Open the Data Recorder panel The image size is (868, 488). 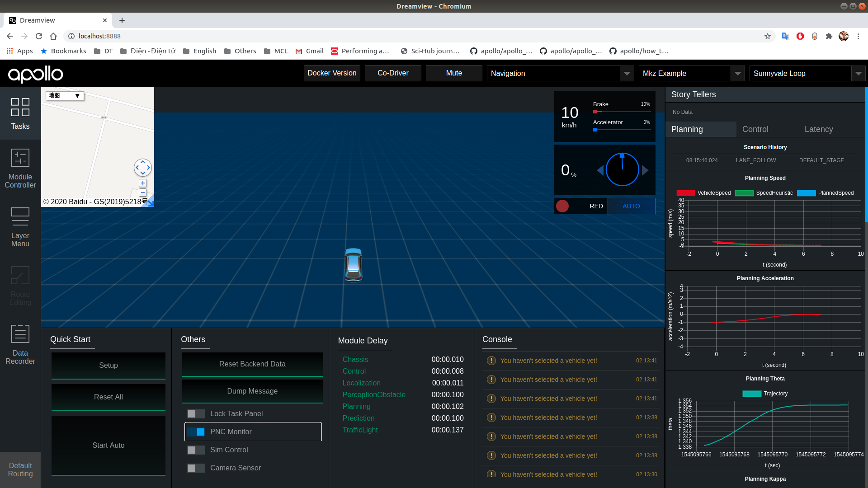(x=20, y=345)
